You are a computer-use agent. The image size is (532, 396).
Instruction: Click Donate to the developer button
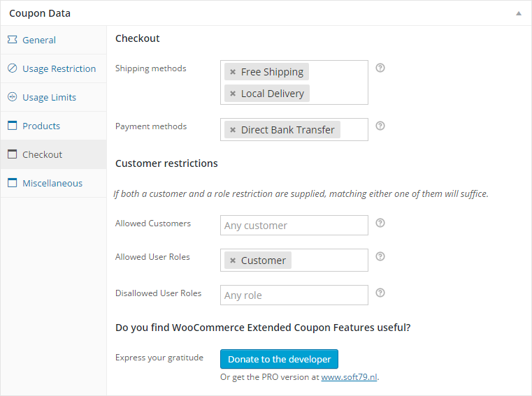pos(279,359)
